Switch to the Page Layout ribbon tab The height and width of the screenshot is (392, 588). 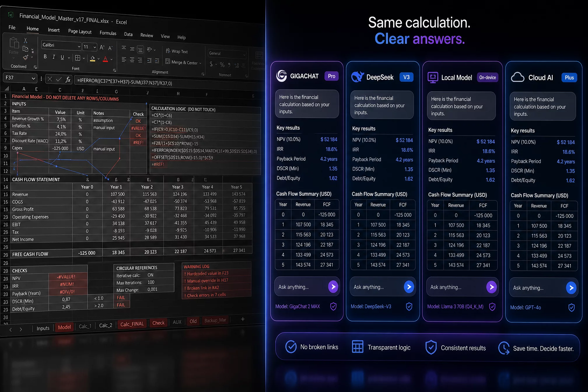coord(80,31)
